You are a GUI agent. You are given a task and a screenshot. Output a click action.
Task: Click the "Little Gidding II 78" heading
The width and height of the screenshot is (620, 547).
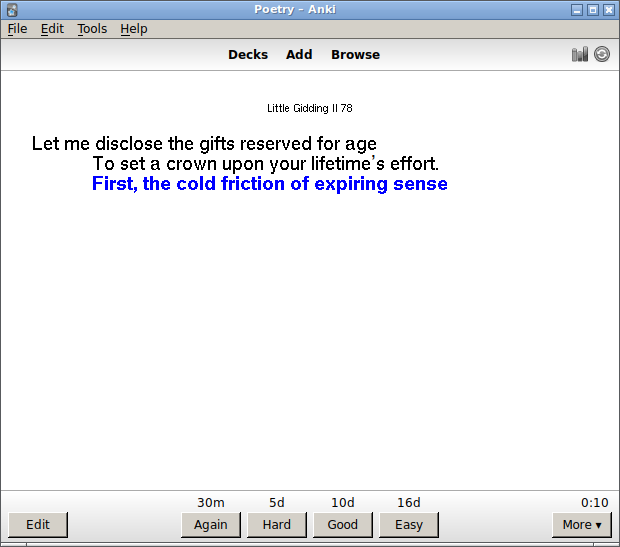(x=310, y=108)
